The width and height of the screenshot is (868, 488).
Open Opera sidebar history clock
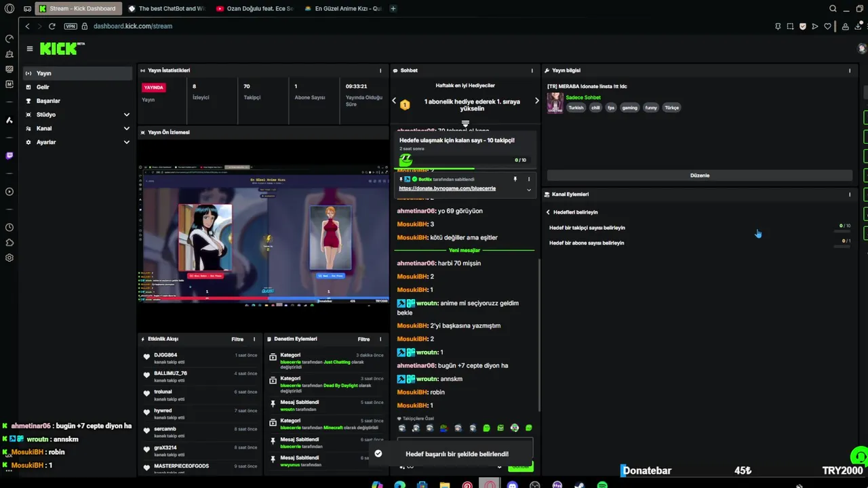(x=9, y=228)
